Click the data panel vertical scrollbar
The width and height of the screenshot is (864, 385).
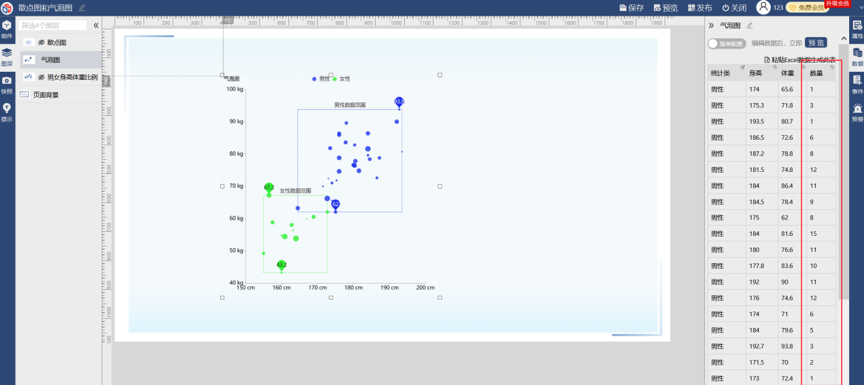click(x=844, y=171)
